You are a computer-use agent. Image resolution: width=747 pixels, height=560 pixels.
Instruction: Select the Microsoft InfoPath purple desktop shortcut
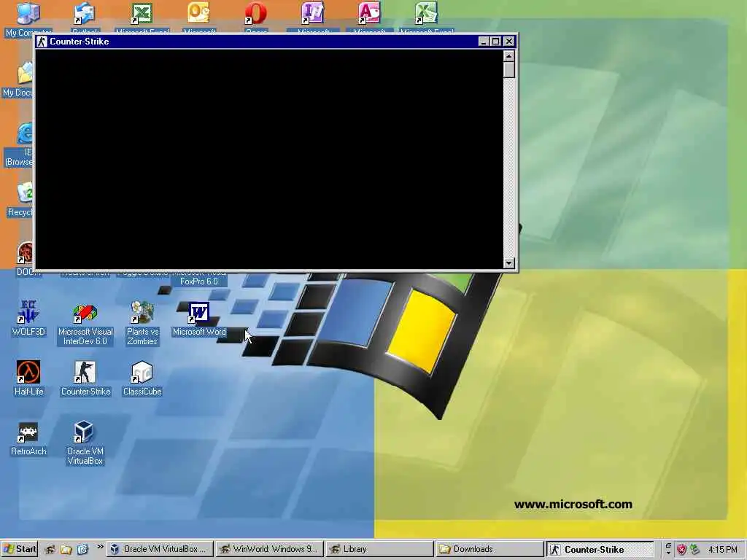(312, 13)
